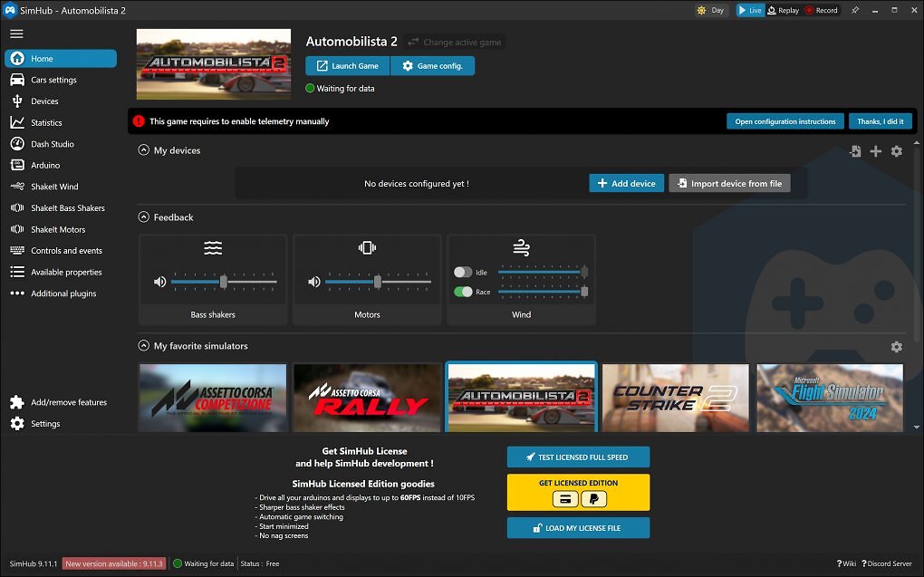Click LOAD MY LICENSE FILE

[x=578, y=527]
